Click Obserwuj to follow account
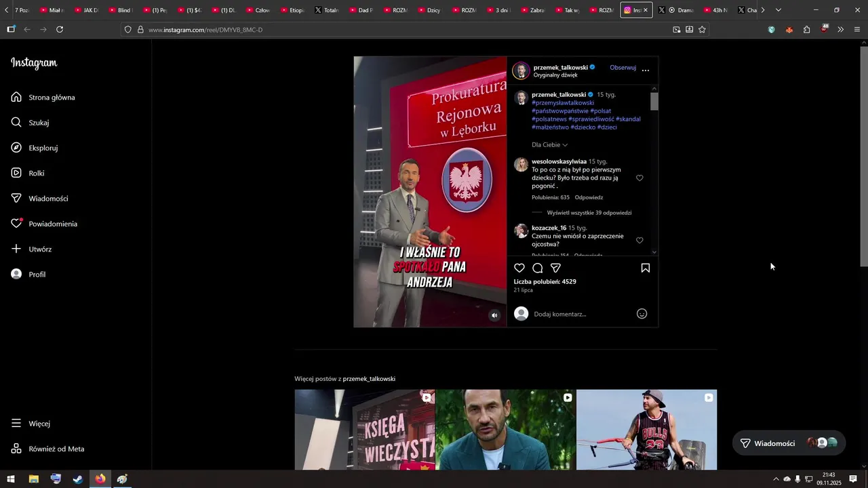 point(623,68)
